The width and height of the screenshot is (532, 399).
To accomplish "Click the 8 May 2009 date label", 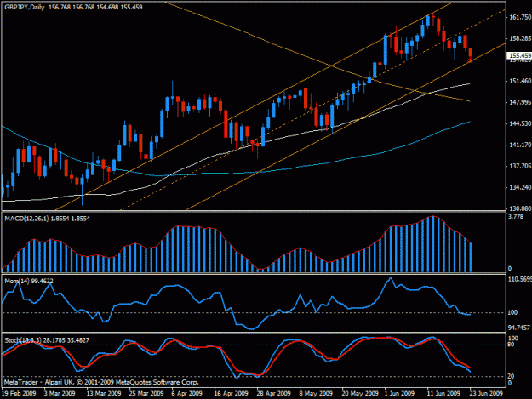I will pyautogui.click(x=316, y=394).
